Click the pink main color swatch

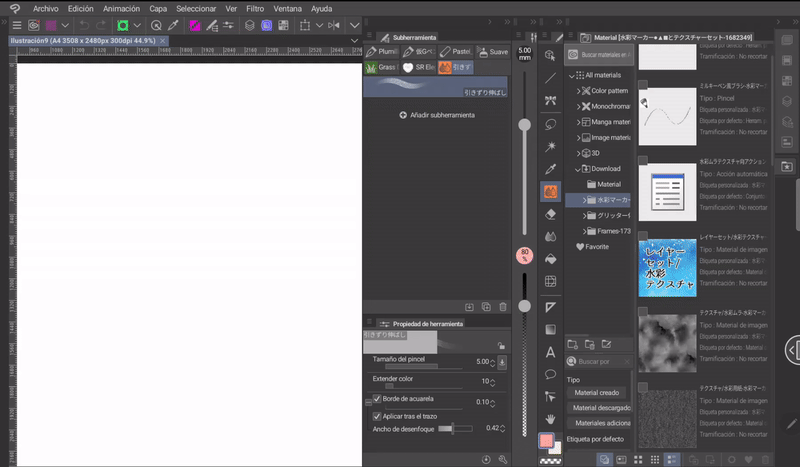click(x=546, y=441)
